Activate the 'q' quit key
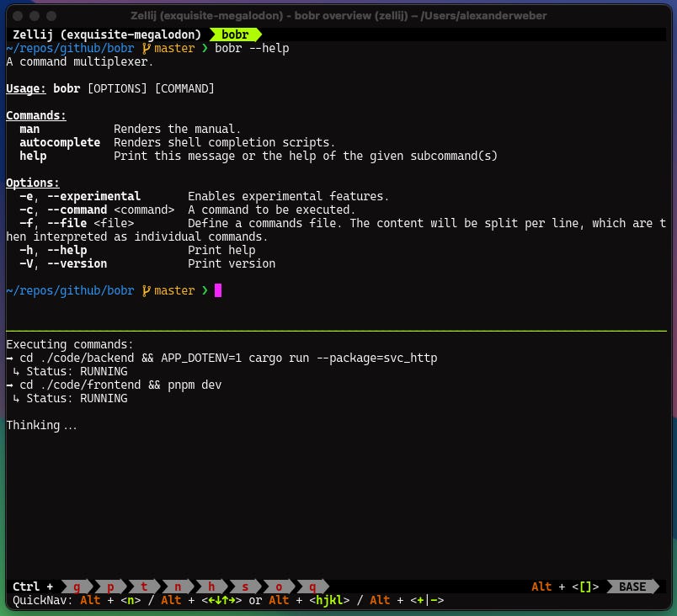 pyautogui.click(x=312, y=587)
